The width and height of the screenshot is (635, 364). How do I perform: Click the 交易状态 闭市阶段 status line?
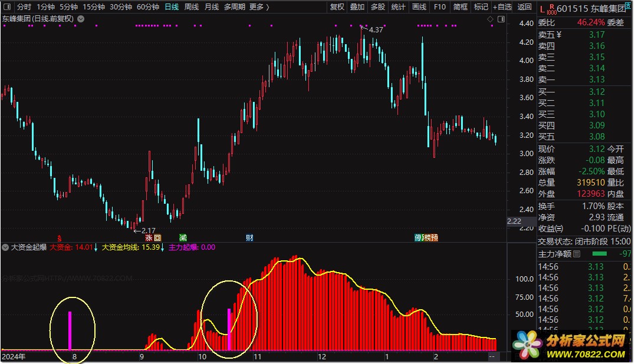tap(584, 242)
